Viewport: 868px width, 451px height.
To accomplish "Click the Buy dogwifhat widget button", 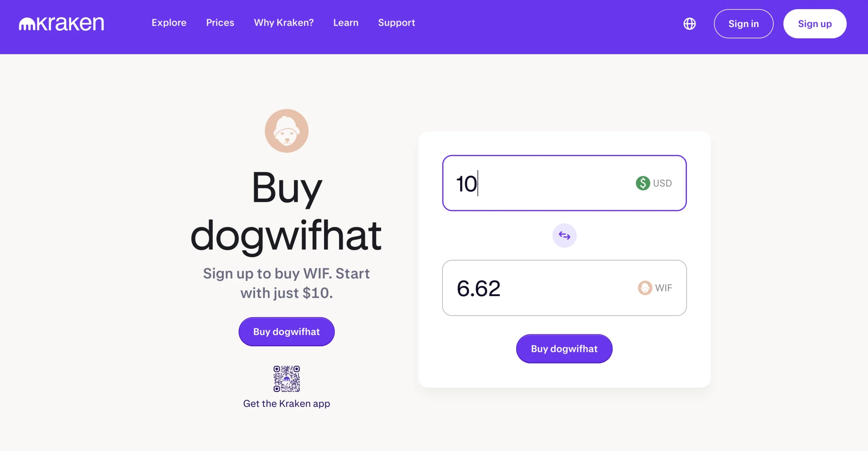I will pos(564,348).
